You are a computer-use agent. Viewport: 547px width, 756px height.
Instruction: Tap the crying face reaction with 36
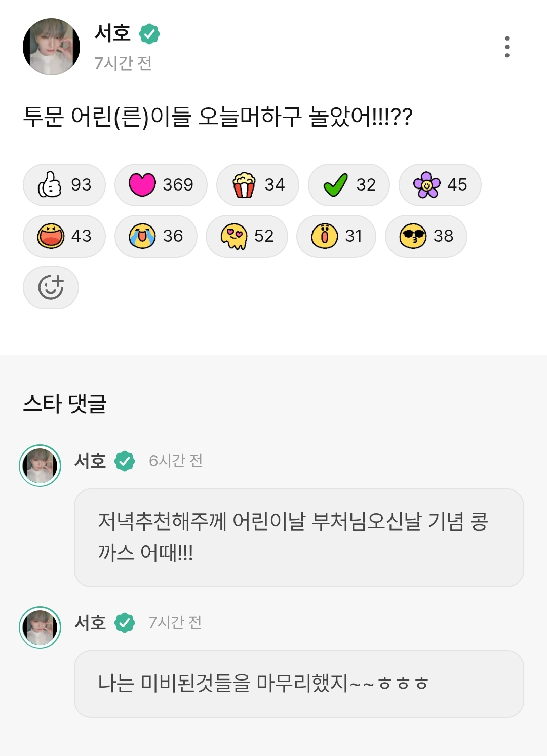point(155,236)
